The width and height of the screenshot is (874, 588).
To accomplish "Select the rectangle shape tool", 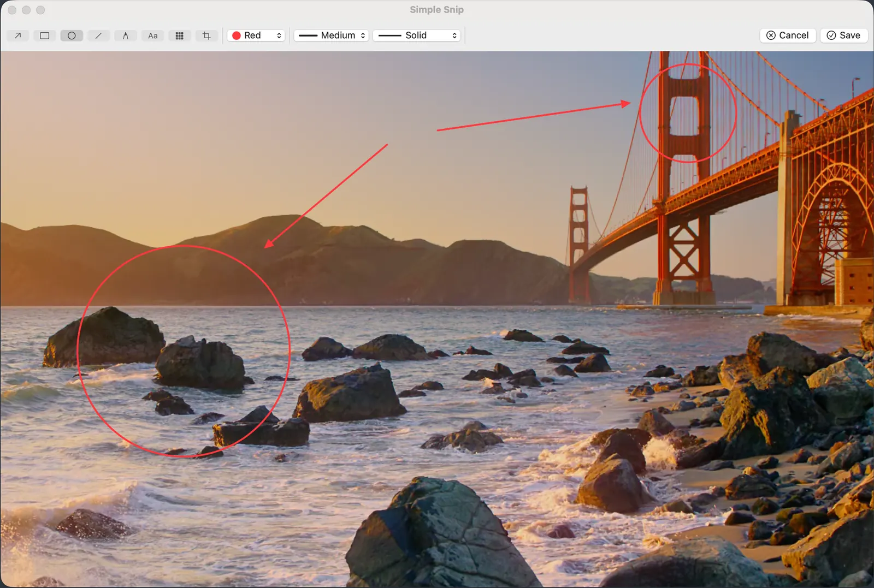I will [45, 35].
